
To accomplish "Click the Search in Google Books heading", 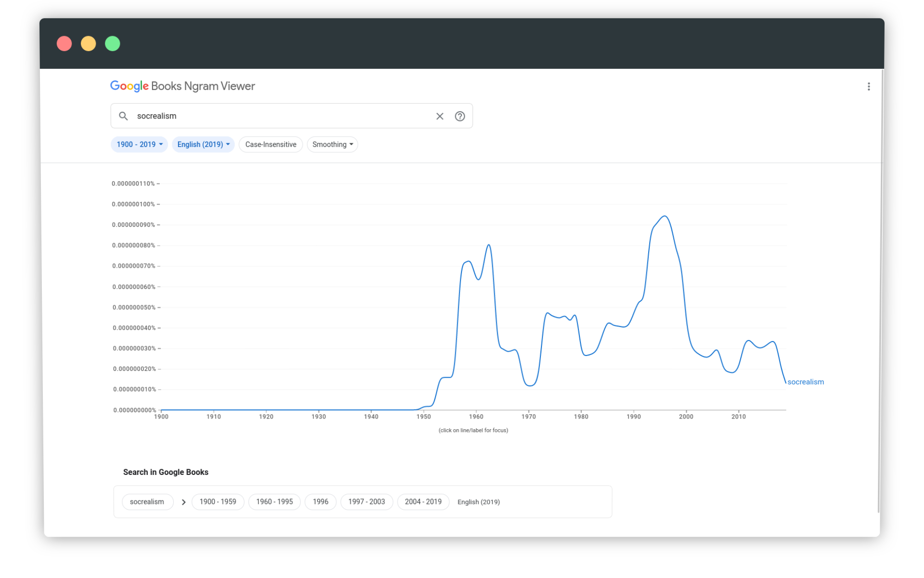I will pyautogui.click(x=166, y=472).
